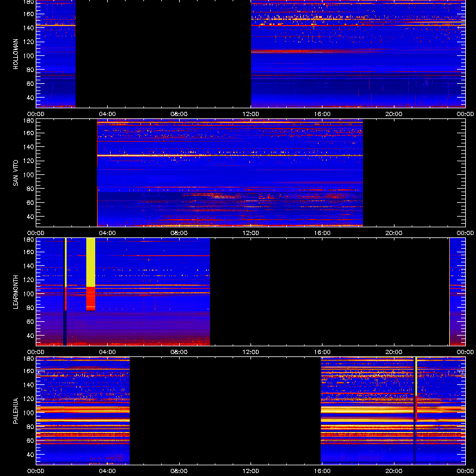
Task: Click the 160 frequency label on the Holloman axis
Action: (29, 14)
